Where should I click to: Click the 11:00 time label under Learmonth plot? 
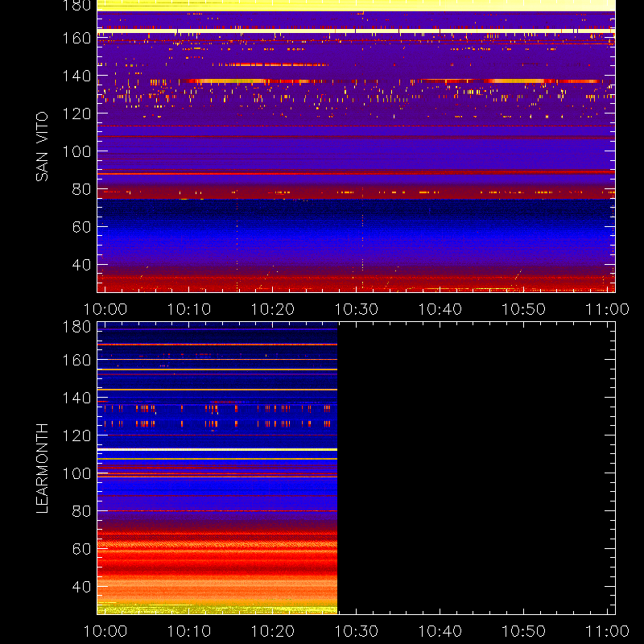(608, 631)
